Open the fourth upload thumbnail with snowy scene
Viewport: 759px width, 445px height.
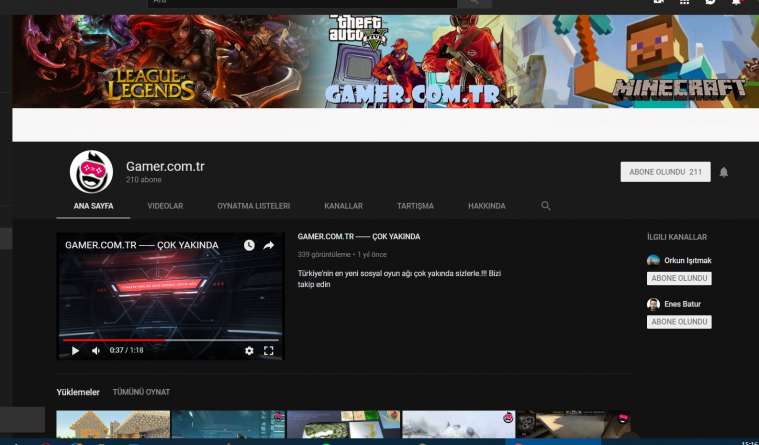[x=459, y=424]
